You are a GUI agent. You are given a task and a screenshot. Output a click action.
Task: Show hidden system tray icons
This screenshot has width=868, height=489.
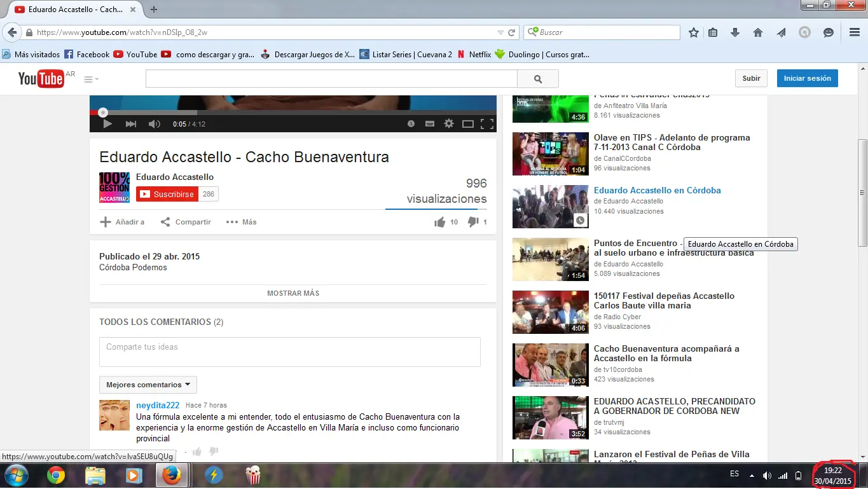click(752, 475)
